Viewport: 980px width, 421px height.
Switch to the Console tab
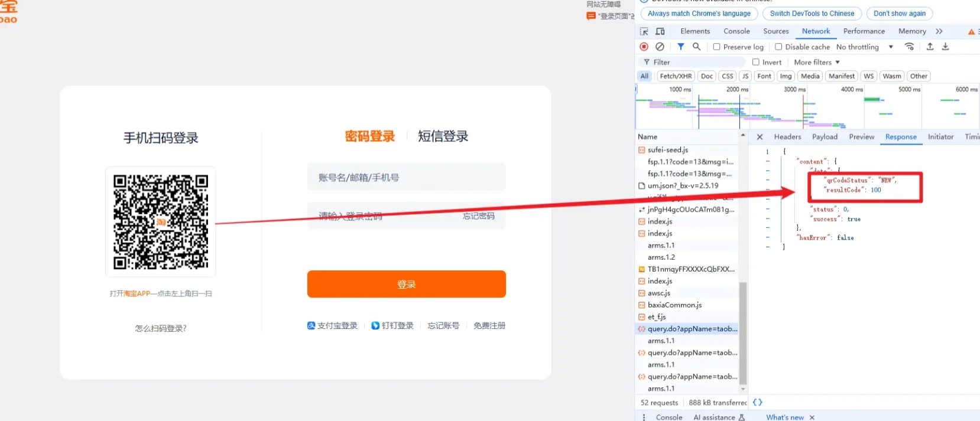click(736, 31)
